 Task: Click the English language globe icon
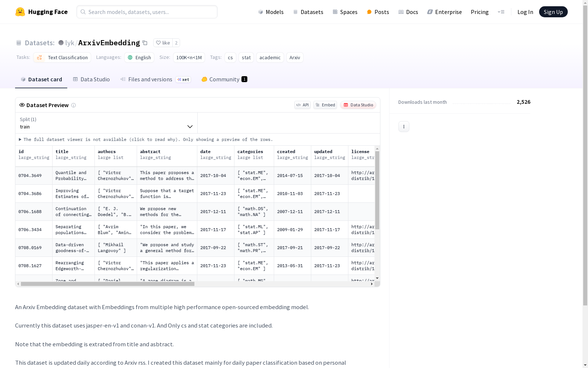coord(130,57)
